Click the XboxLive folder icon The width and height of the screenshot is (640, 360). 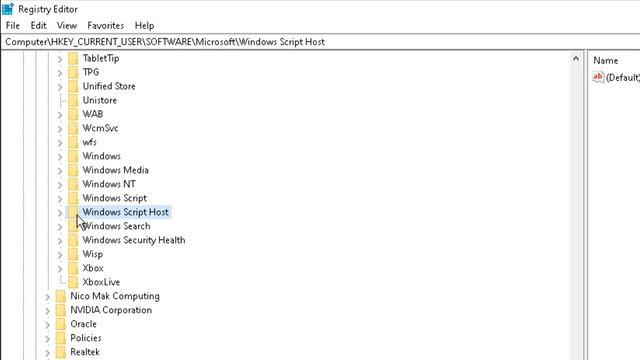[73, 282]
